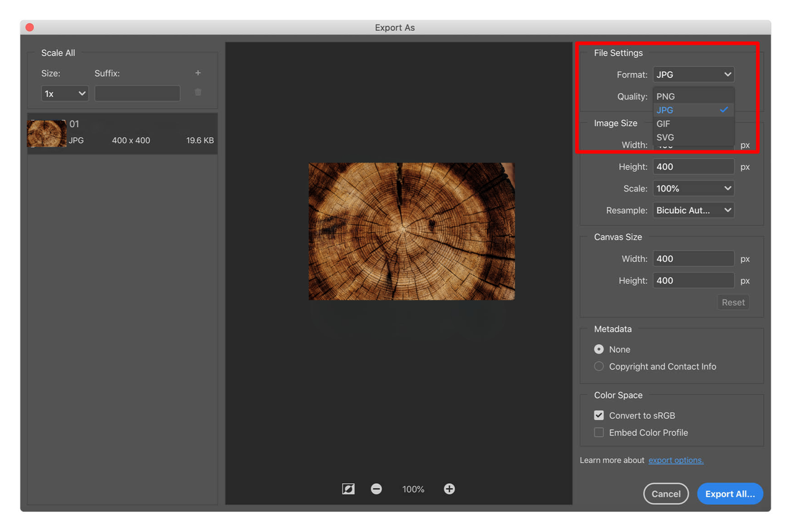Screen dimensions: 791x532
Task: Add a new scale size
Action: pyautogui.click(x=198, y=72)
